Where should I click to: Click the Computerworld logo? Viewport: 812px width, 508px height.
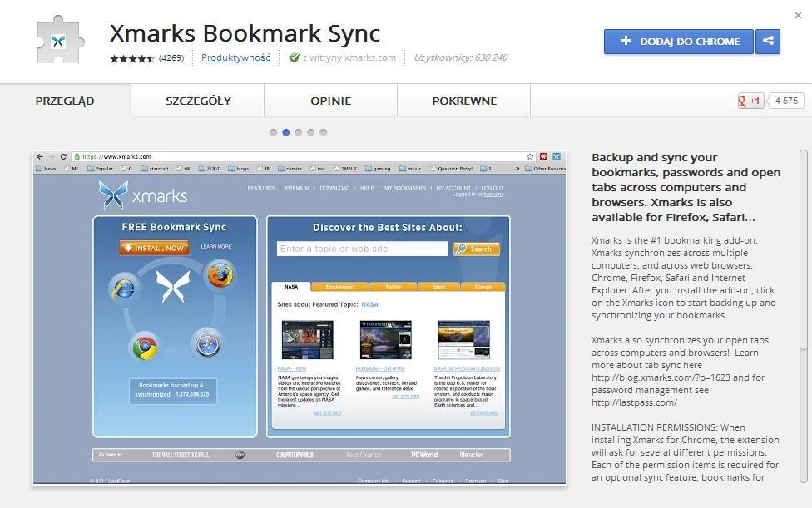point(295,456)
